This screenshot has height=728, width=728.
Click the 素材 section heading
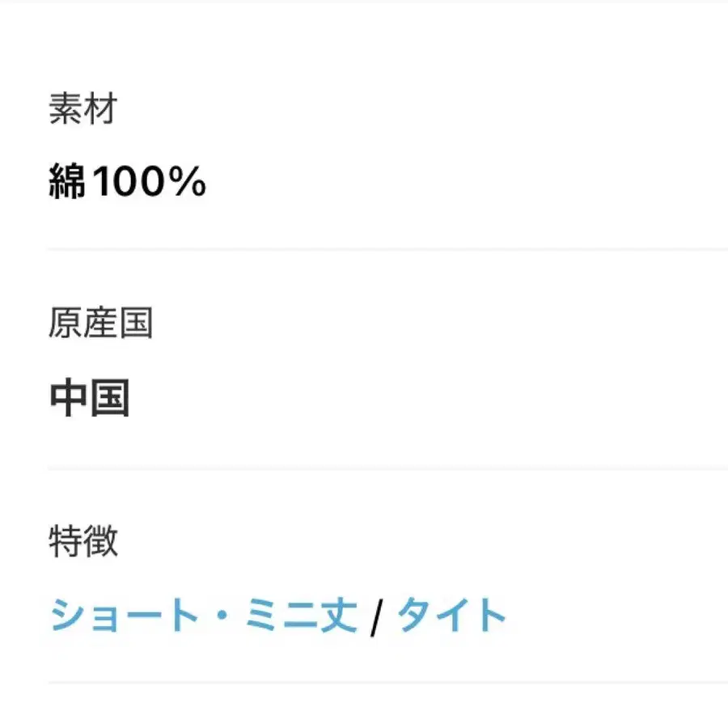point(83,108)
